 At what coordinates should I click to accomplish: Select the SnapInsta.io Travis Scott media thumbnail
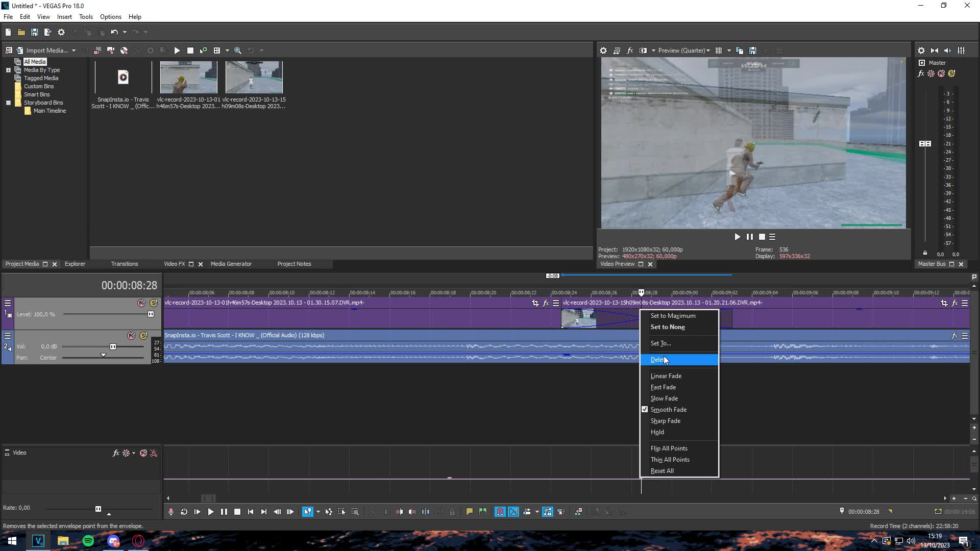(x=123, y=78)
